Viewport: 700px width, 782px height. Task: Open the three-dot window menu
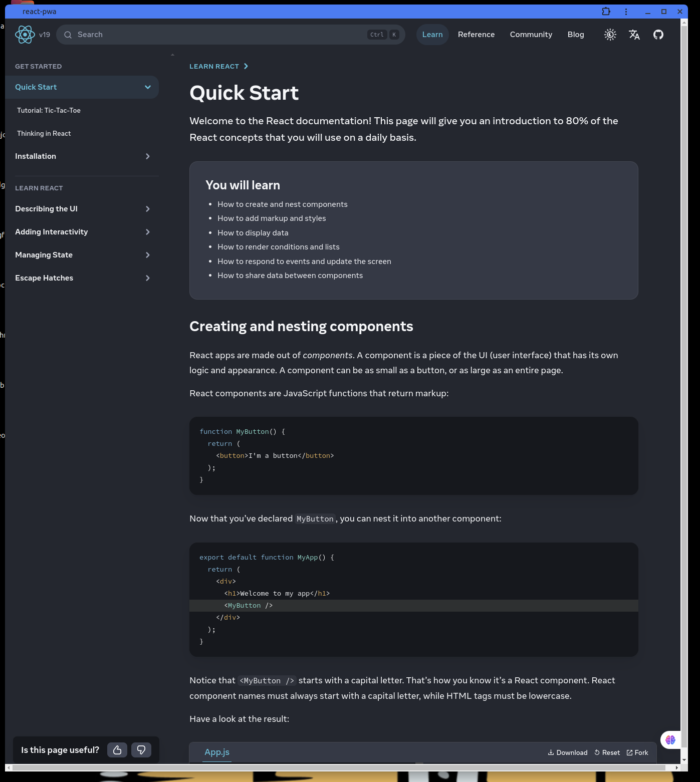coord(626,12)
